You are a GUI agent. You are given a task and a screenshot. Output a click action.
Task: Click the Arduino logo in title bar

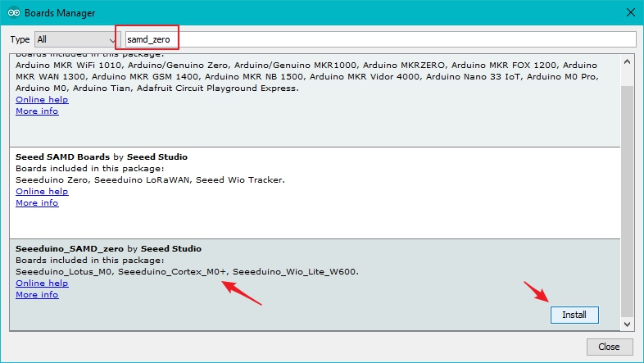pos(12,13)
